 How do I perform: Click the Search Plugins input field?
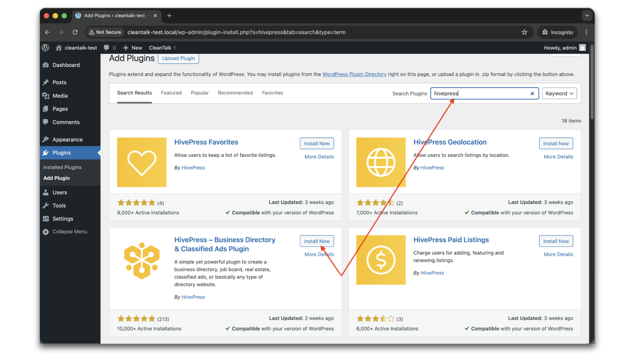tap(480, 94)
